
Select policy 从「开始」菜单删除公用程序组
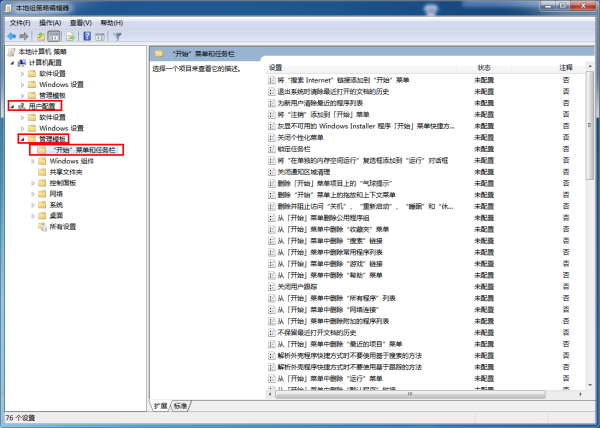[323, 218]
